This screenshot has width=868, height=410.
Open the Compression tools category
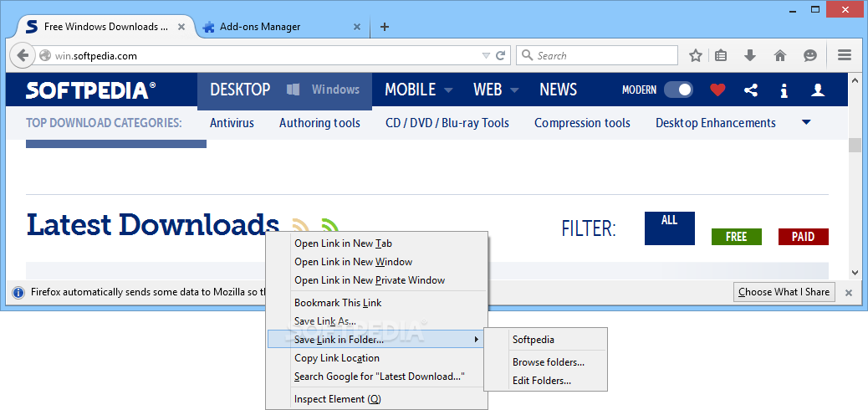pyautogui.click(x=582, y=123)
